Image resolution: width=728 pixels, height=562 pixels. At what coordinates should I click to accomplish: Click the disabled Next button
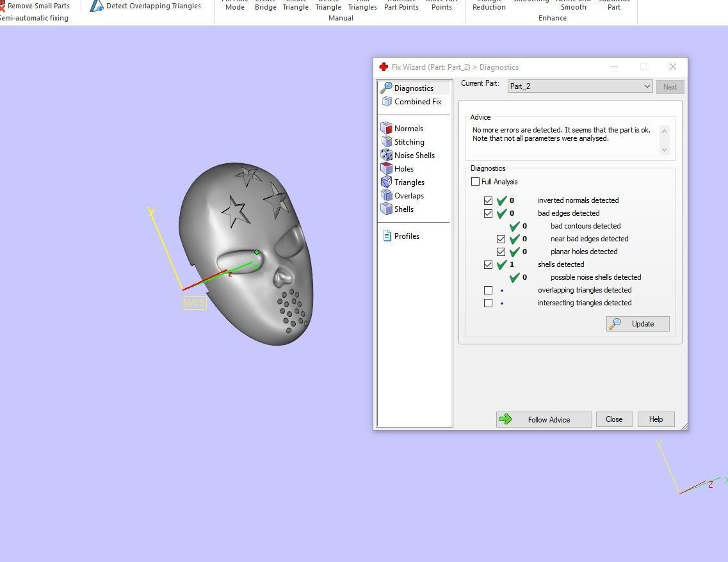(x=670, y=87)
